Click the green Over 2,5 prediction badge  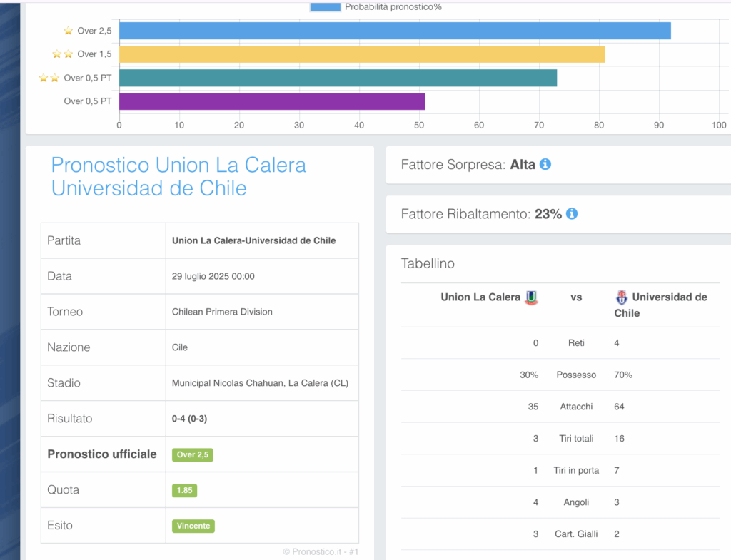[x=193, y=454]
